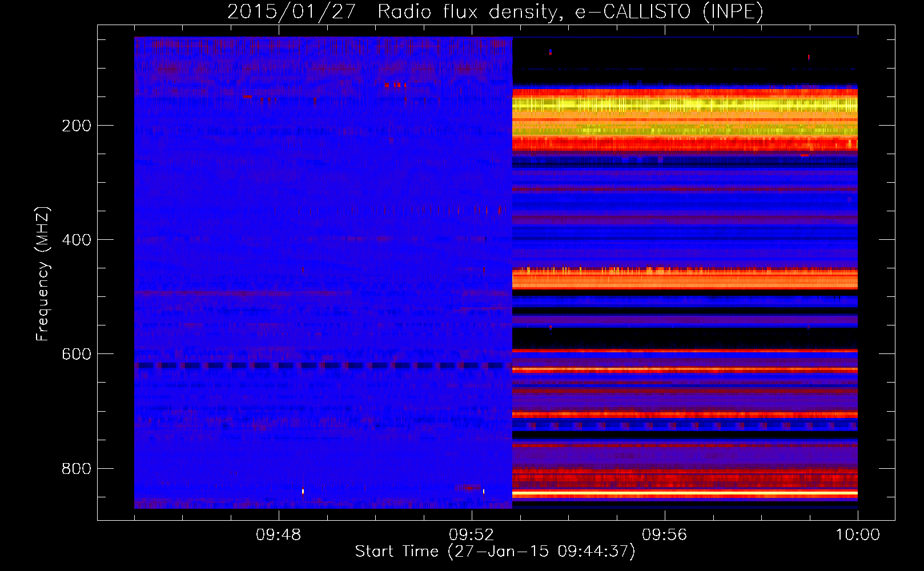Click the "09:56" time tick label
Viewport: 924px width, 571px height.
coord(665,535)
